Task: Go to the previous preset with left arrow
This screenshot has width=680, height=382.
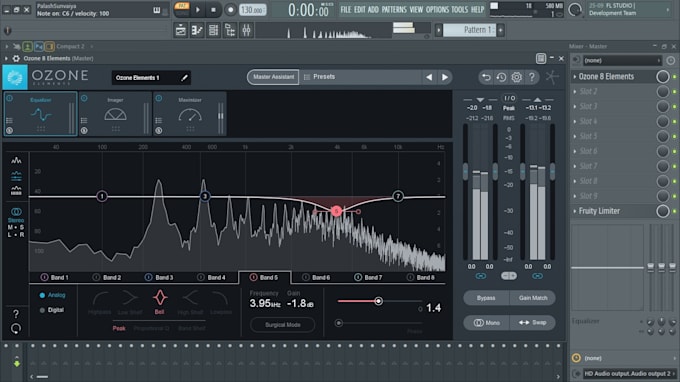Action: point(429,77)
